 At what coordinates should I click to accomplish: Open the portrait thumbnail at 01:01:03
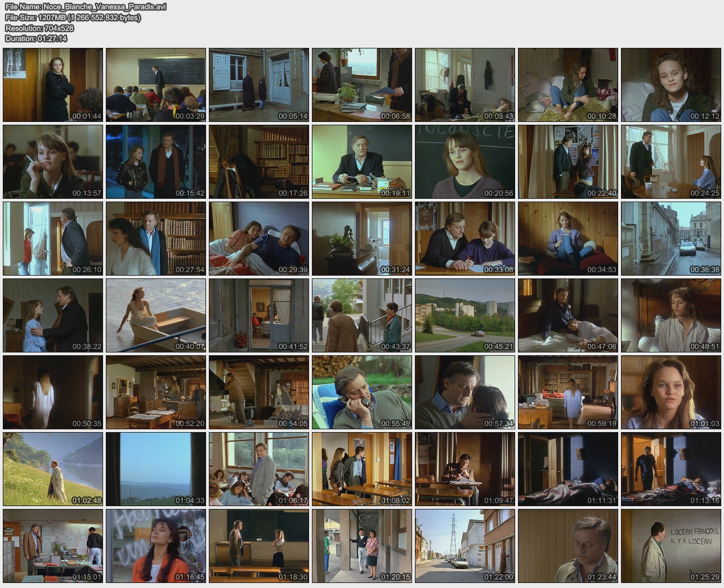click(x=671, y=392)
